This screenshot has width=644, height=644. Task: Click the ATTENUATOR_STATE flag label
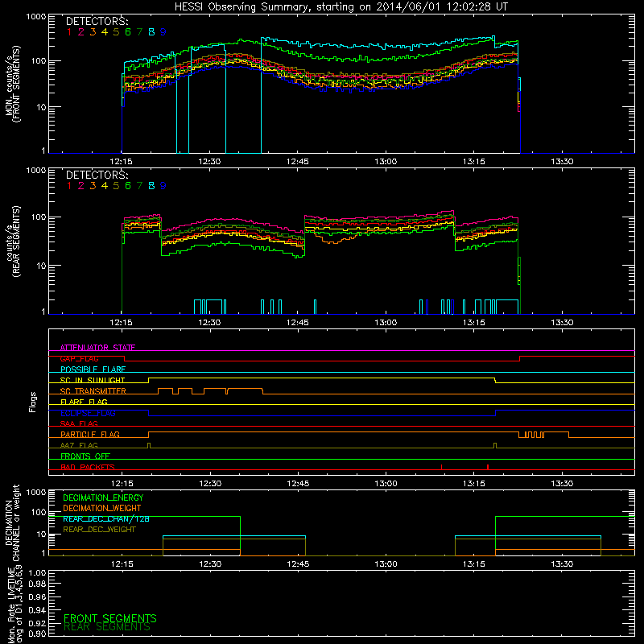97,348
